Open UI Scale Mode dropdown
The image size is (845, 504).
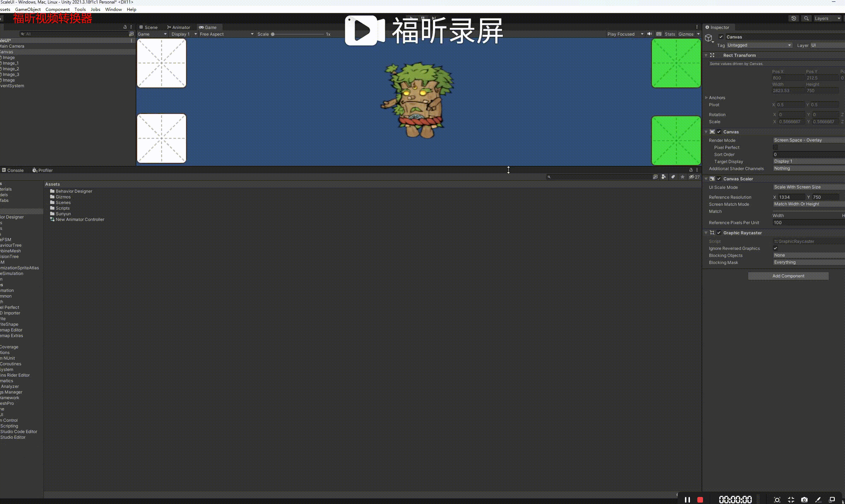pyautogui.click(x=809, y=187)
